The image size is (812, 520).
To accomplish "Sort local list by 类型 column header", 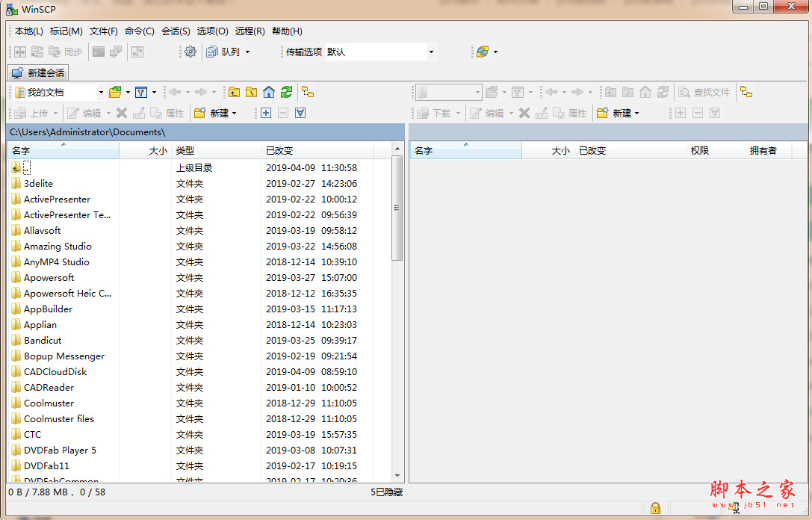I will click(x=217, y=151).
